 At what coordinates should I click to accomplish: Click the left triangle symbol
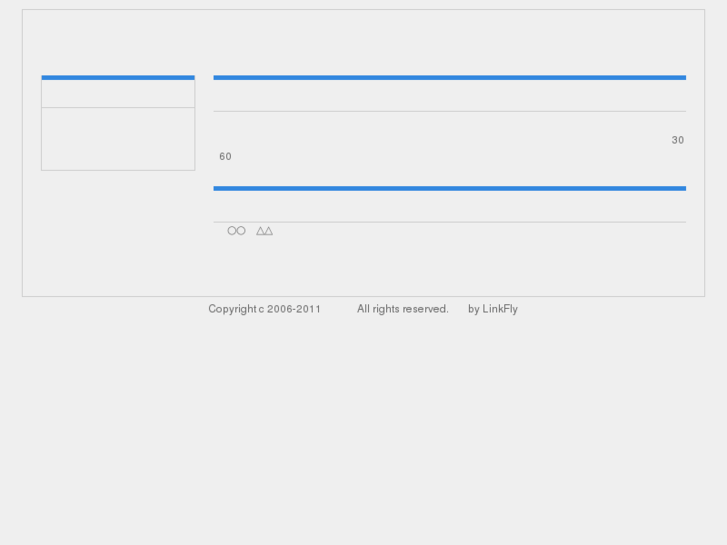[260, 231]
